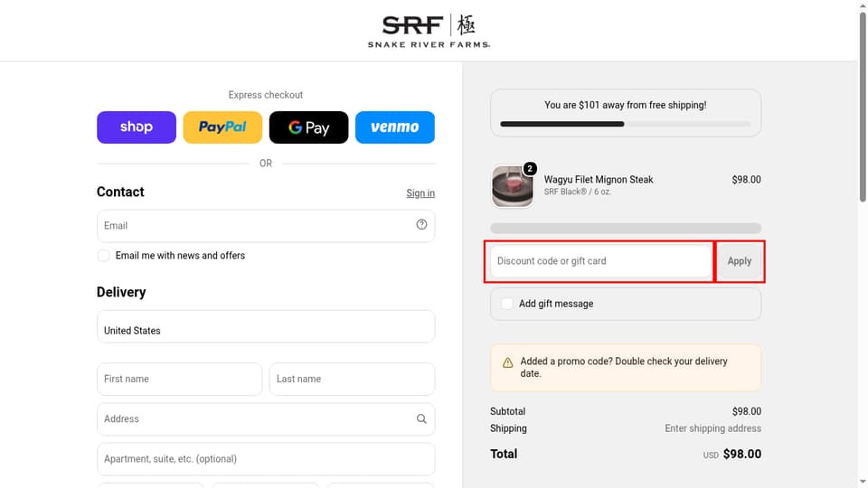Click the address search magnifier icon
The height and width of the screenshot is (488, 868).
(422, 418)
